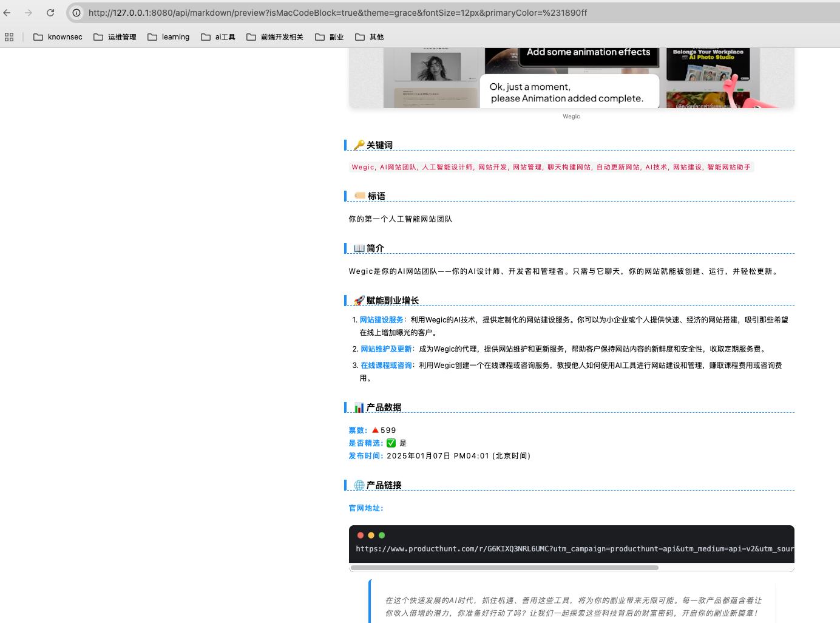Click the 官网地址 label
This screenshot has width=840, height=623.
point(366,508)
